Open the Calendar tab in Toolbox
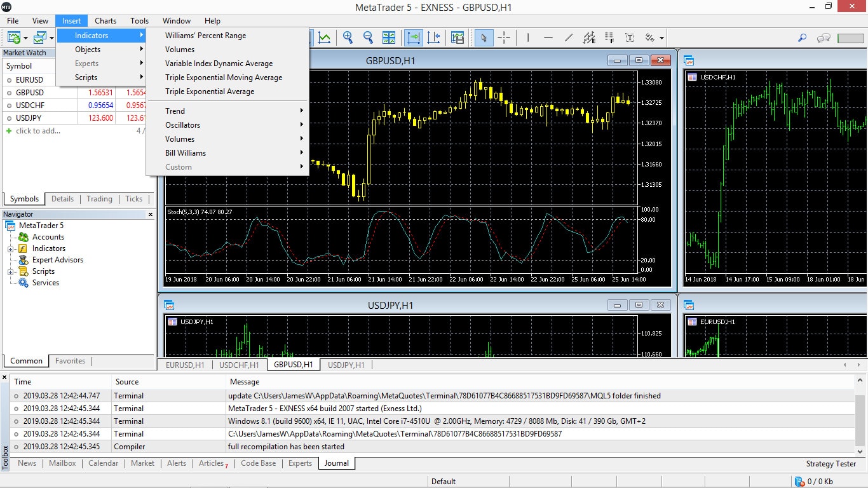 104,463
